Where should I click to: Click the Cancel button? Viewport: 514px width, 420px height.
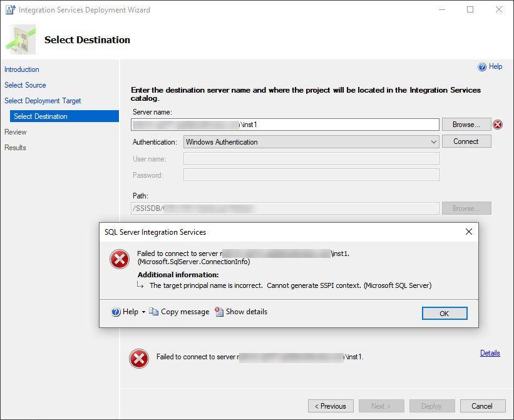tap(483, 406)
